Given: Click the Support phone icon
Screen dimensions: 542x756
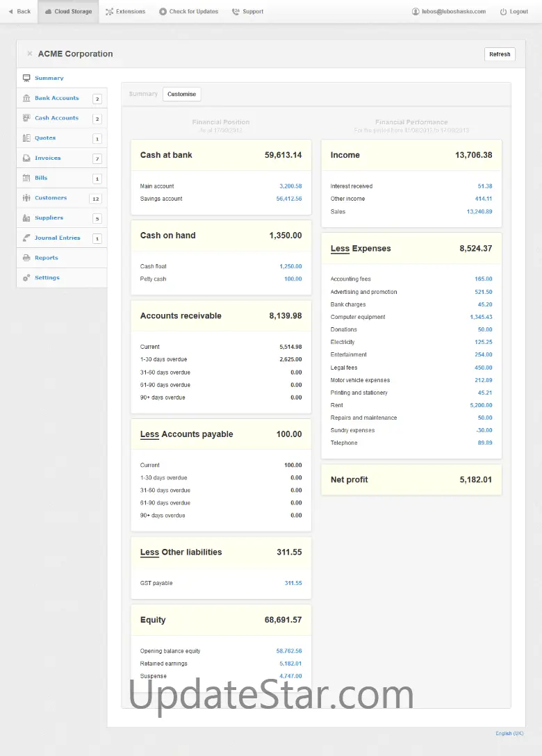Looking at the screenshot, I should [x=236, y=12].
